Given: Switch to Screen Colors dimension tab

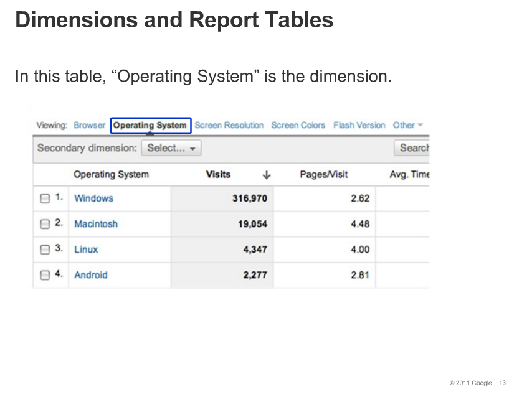Looking at the screenshot, I should pos(298,125).
